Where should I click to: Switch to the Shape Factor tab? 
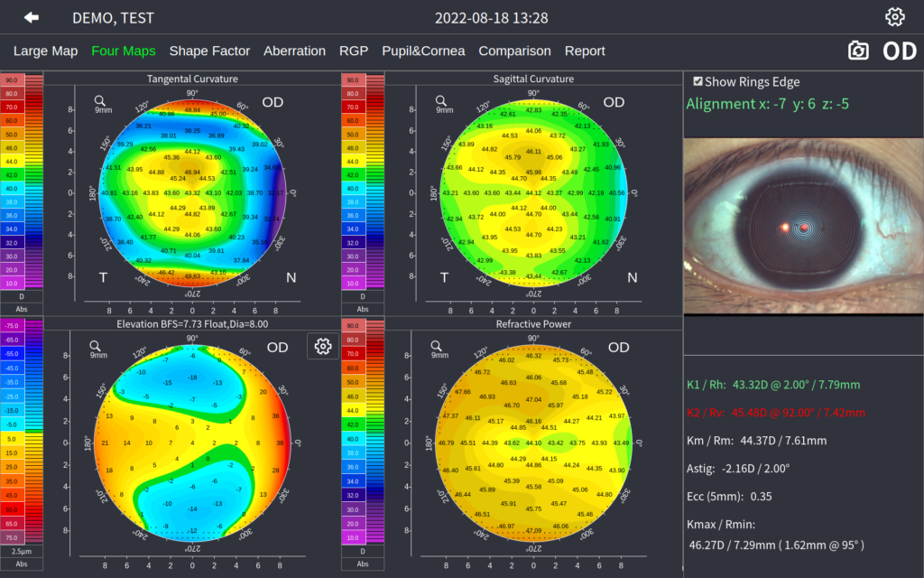(x=209, y=51)
